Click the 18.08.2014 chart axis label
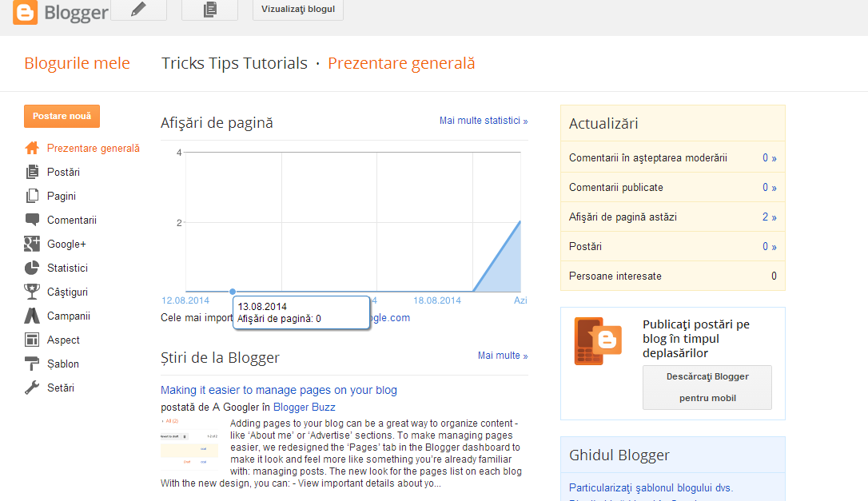Viewport: 868px width, 501px height. click(x=437, y=300)
